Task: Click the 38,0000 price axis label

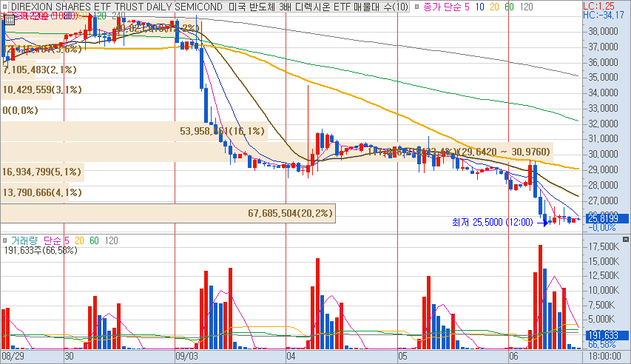Action: click(603, 31)
